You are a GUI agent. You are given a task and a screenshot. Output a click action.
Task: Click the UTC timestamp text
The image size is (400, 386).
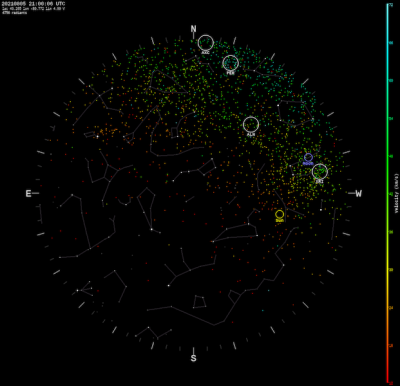pyautogui.click(x=33, y=4)
